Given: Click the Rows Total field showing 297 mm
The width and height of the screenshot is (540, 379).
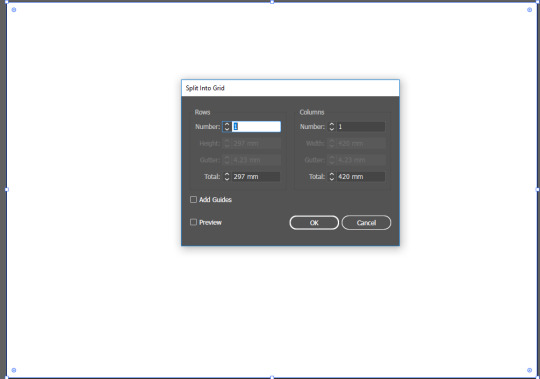Looking at the screenshot, I should point(256,177).
